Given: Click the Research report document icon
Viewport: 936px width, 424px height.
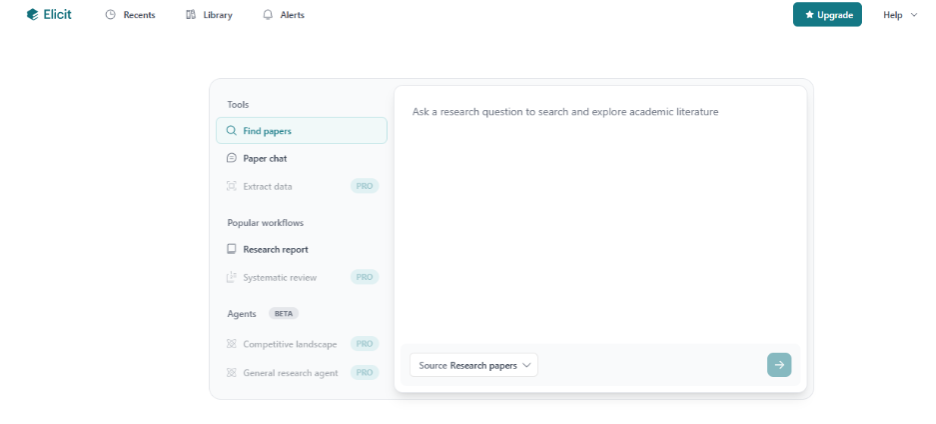Looking at the screenshot, I should point(231,249).
